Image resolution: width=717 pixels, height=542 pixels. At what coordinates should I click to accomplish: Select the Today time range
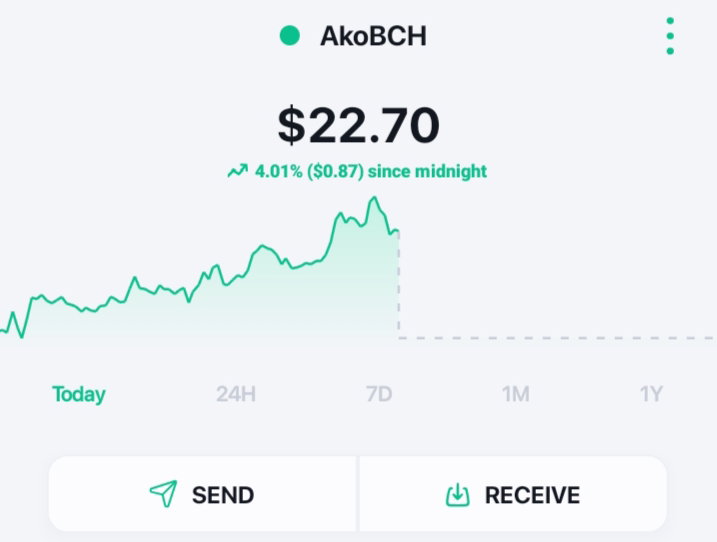pos(79,394)
